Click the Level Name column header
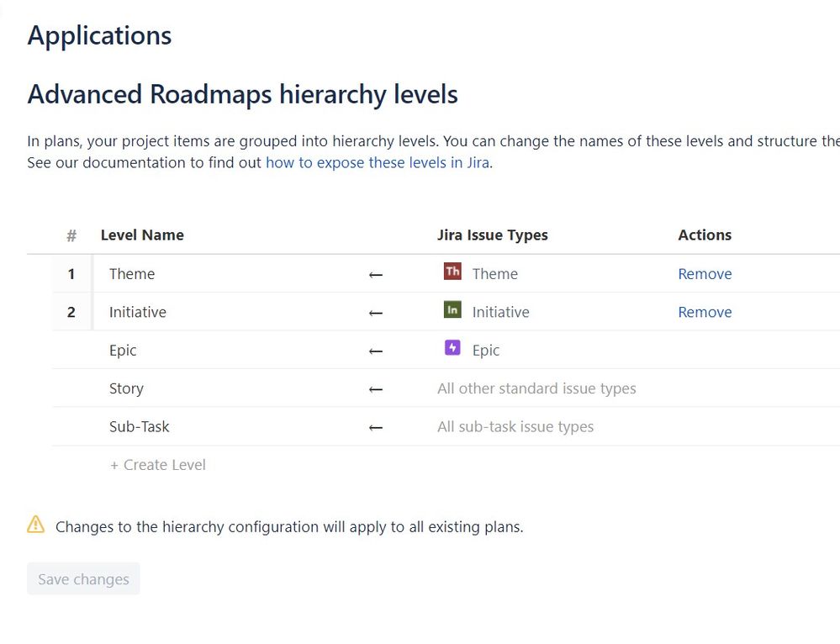The image size is (840, 644). [x=142, y=235]
